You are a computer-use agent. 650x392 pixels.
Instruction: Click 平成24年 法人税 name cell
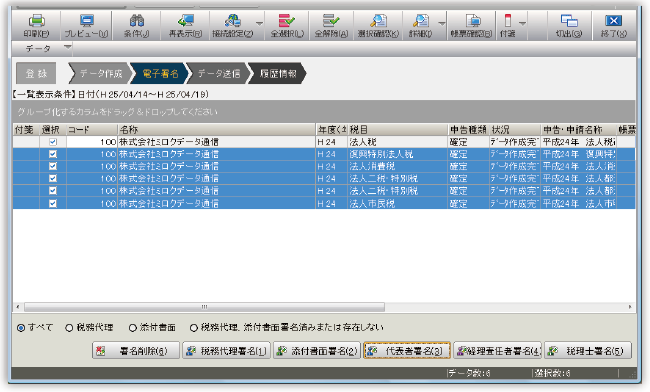point(578,142)
